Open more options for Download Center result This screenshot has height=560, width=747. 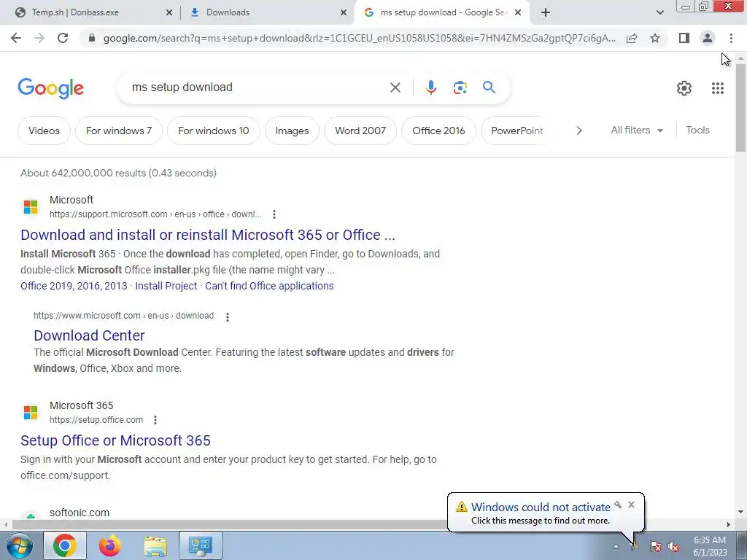228,316
